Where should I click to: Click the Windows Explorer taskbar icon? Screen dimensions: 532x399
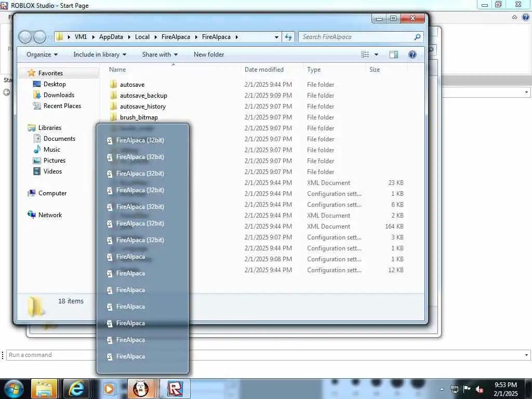pos(44,389)
